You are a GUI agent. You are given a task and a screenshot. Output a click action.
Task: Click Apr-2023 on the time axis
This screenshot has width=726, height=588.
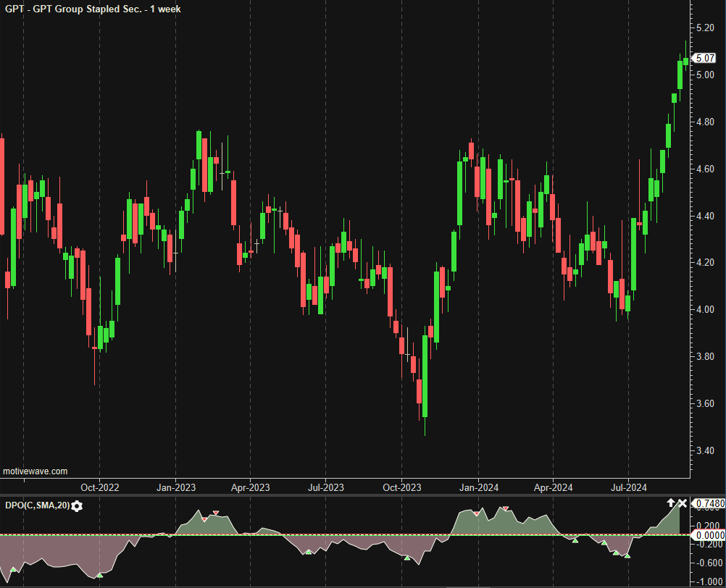pos(251,487)
